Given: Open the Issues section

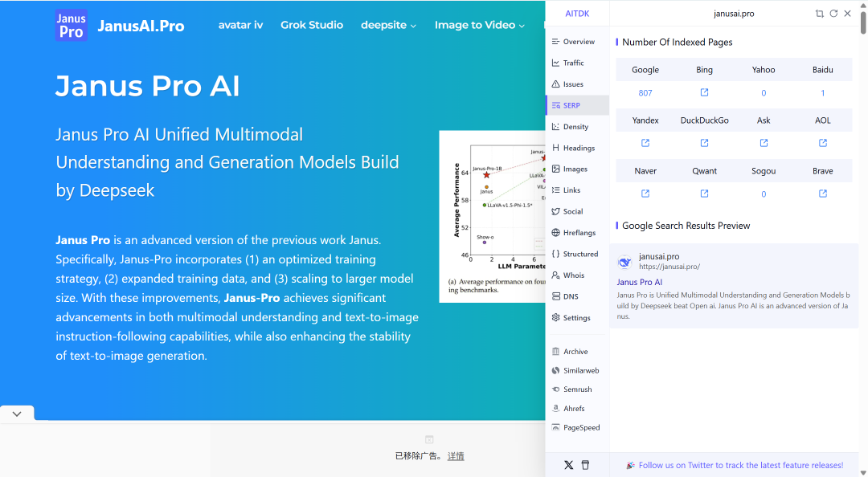Looking at the screenshot, I should point(577,84).
